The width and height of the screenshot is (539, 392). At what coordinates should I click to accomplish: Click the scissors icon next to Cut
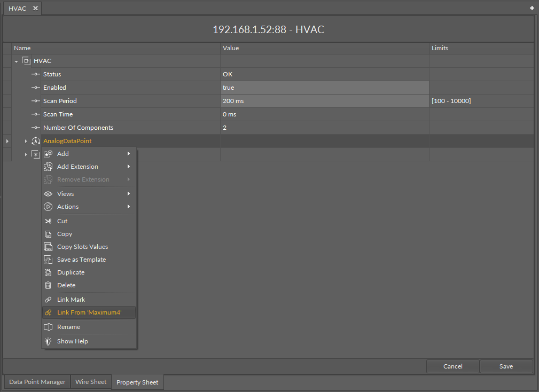point(48,221)
